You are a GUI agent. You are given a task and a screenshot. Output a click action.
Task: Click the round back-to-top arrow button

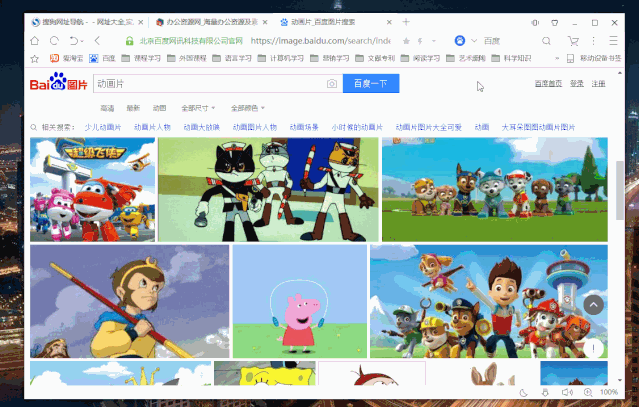(593, 304)
